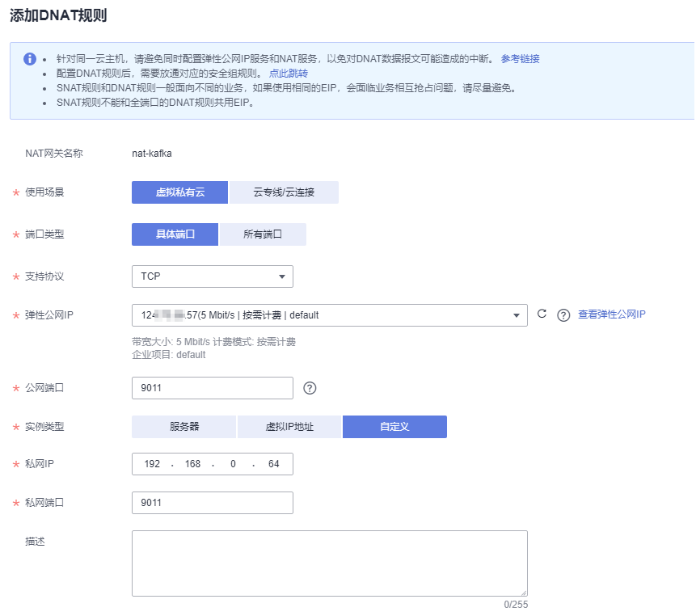Open the help icon next to the EIP selector

(x=562, y=315)
